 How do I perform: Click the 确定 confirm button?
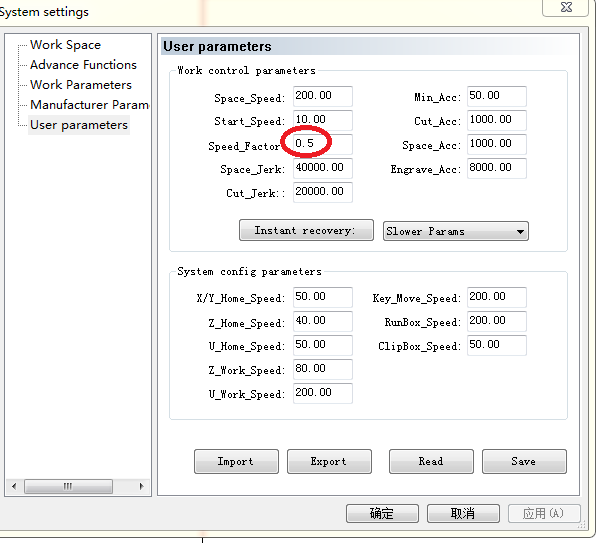pyautogui.click(x=382, y=513)
